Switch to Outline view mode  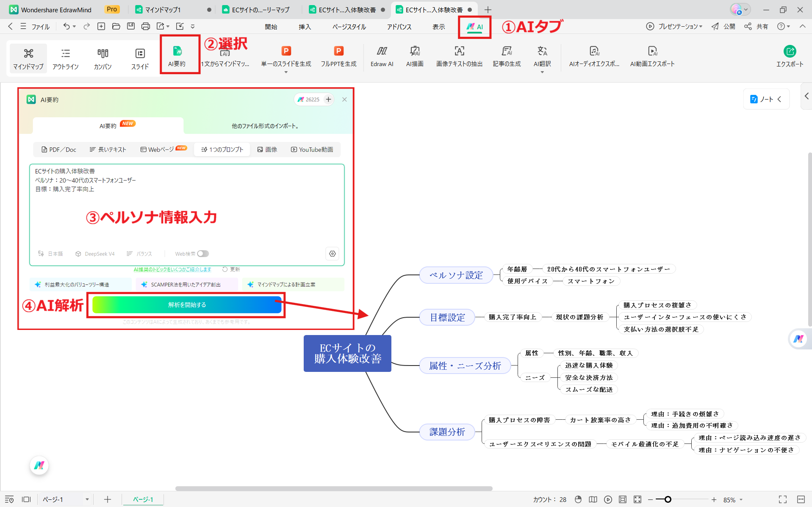tap(66, 58)
